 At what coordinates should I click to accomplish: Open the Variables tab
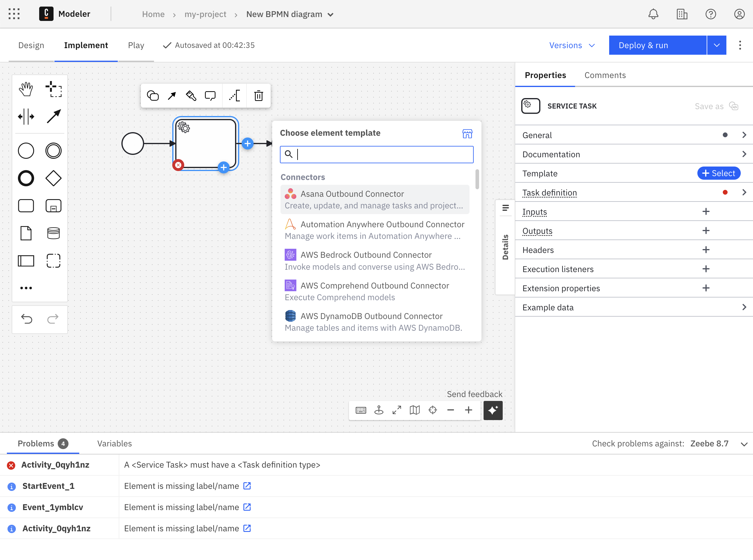click(x=115, y=443)
